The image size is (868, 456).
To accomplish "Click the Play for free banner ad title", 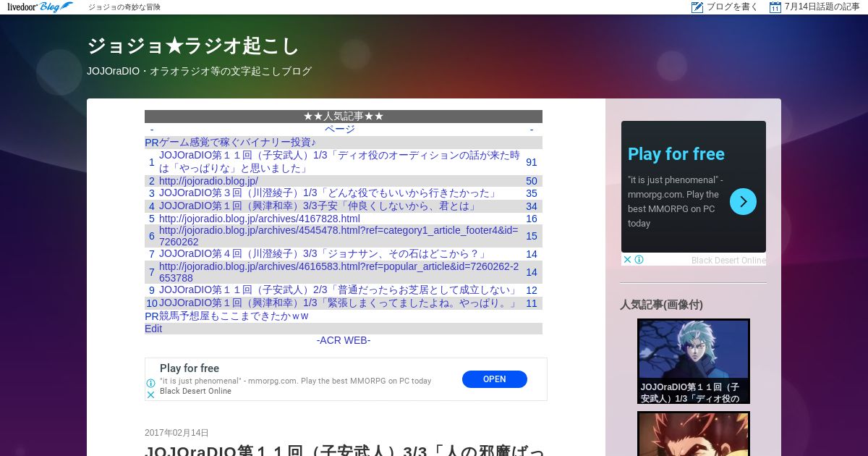I will pos(190,368).
